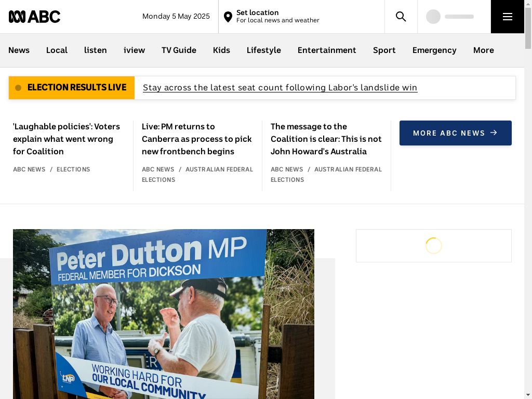Open the hamburger menu button
532x399 pixels.
(507, 17)
